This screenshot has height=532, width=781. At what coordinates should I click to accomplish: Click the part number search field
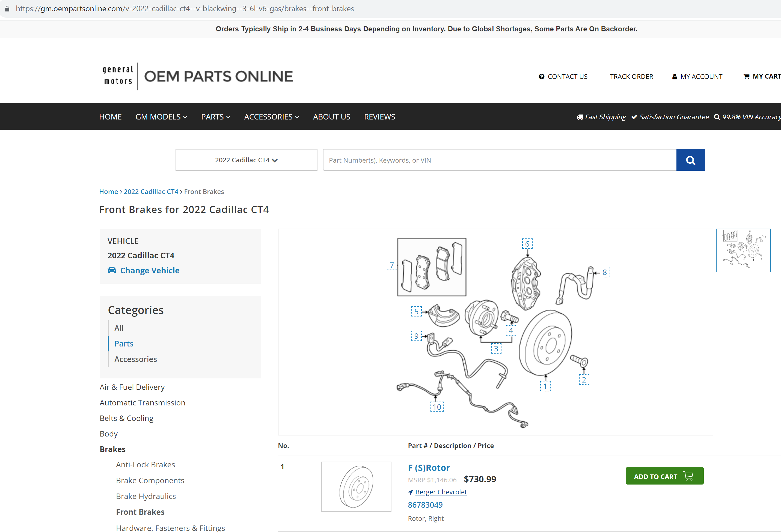click(x=499, y=160)
